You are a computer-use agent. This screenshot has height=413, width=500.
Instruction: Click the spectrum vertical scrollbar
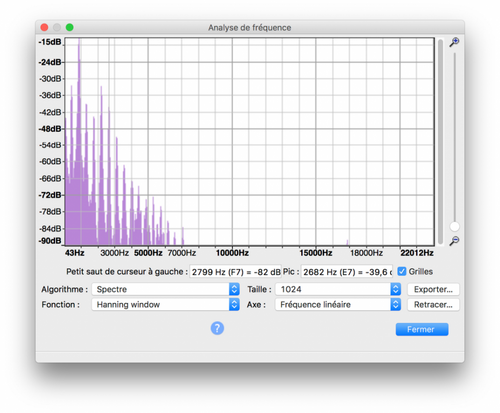coord(441,142)
